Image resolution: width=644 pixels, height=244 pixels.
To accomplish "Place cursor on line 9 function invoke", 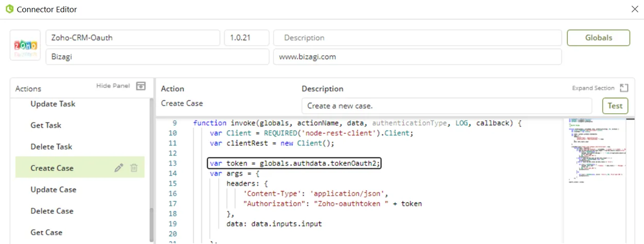I will 357,123.
